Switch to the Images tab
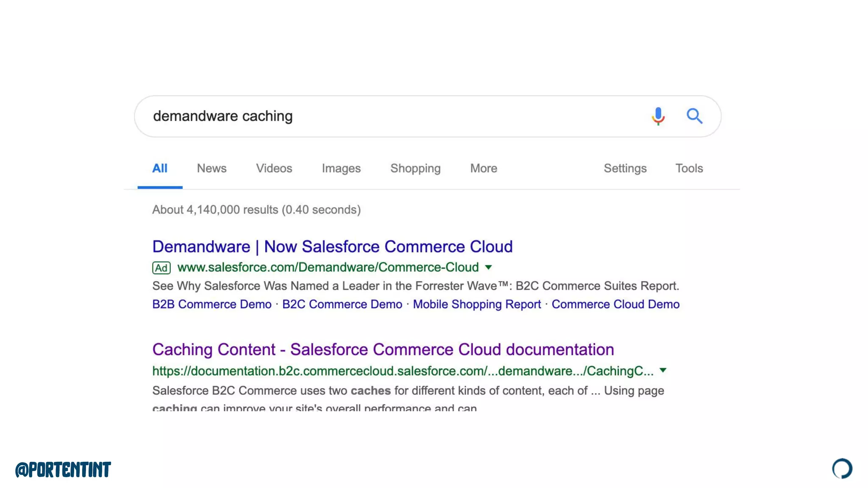Image resolution: width=868 pixels, height=488 pixels. click(341, 168)
